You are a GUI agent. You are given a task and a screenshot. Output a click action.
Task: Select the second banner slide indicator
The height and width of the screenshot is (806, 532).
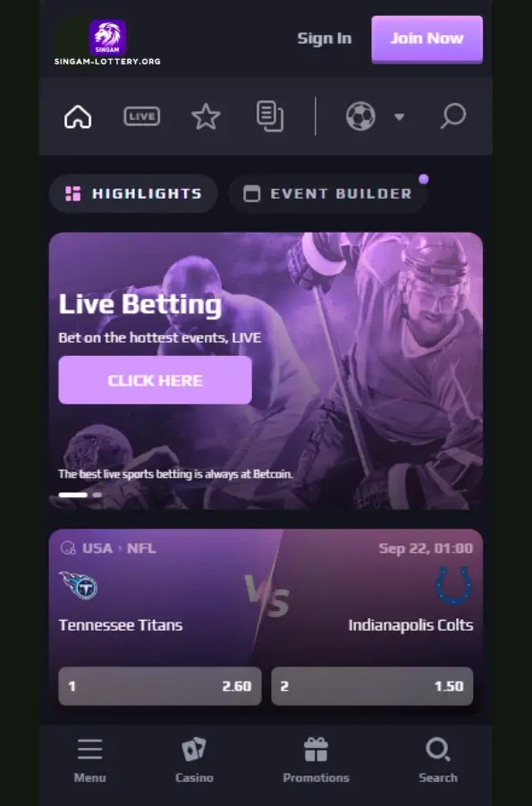click(x=97, y=495)
